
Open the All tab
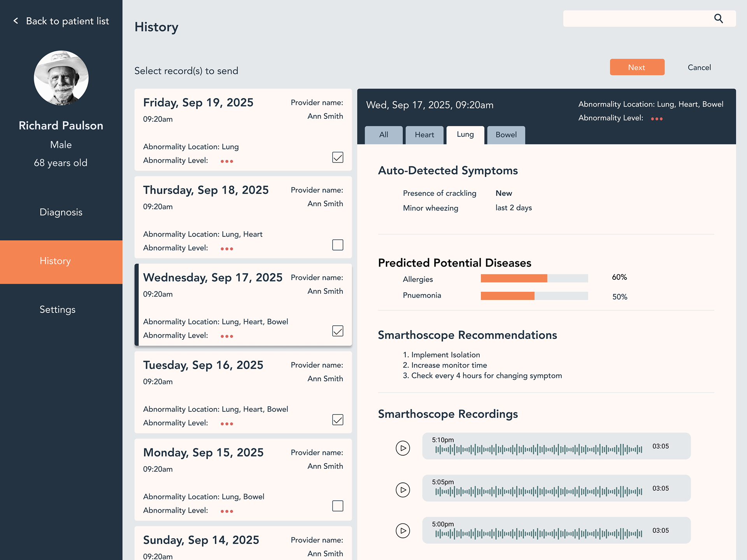384,135
